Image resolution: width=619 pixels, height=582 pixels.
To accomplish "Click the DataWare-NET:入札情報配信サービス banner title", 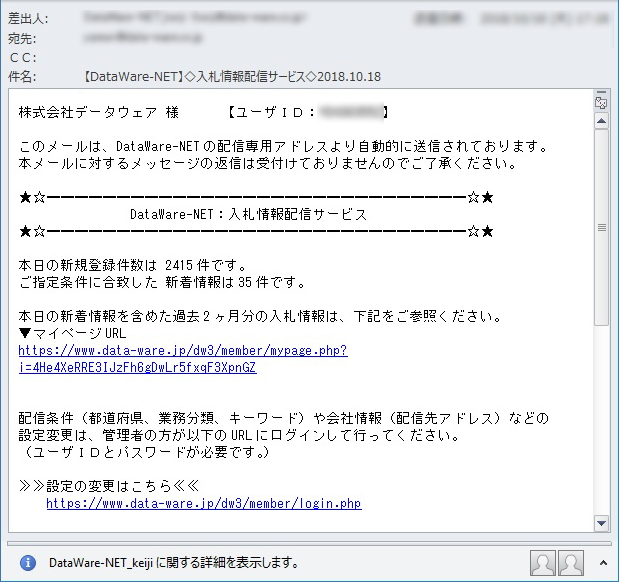I will tap(249, 214).
